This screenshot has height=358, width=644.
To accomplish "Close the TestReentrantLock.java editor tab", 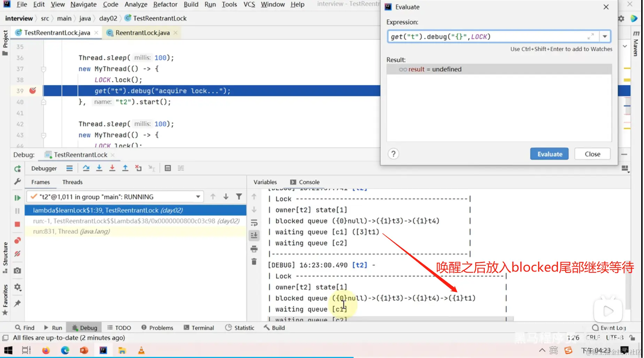I will (x=96, y=33).
